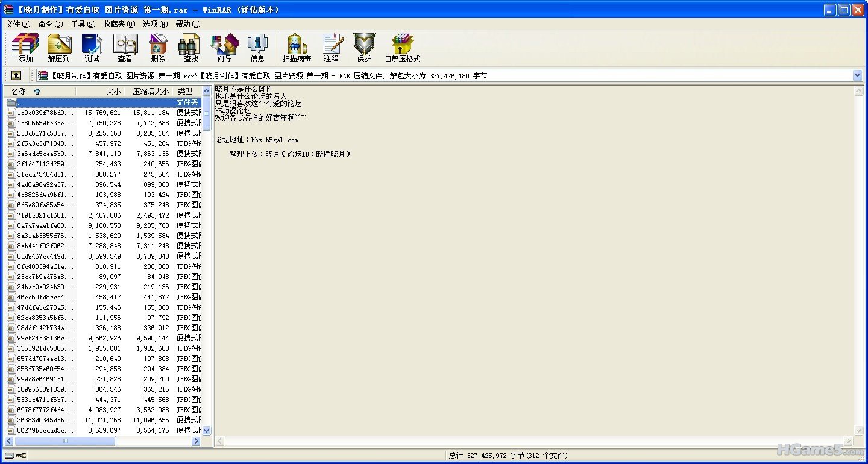Click the 解压到 (Extract To) icon

pyautogui.click(x=59, y=48)
